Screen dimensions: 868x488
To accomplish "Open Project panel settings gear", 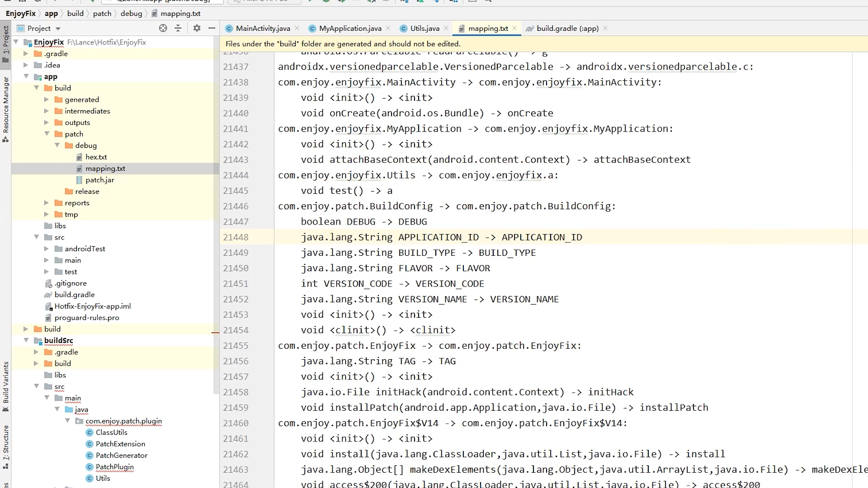I will (x=197, y=28).
